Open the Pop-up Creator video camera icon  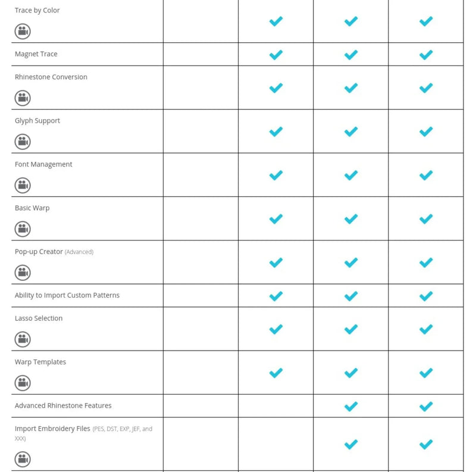pyautogui.click(x=23, y=273)
